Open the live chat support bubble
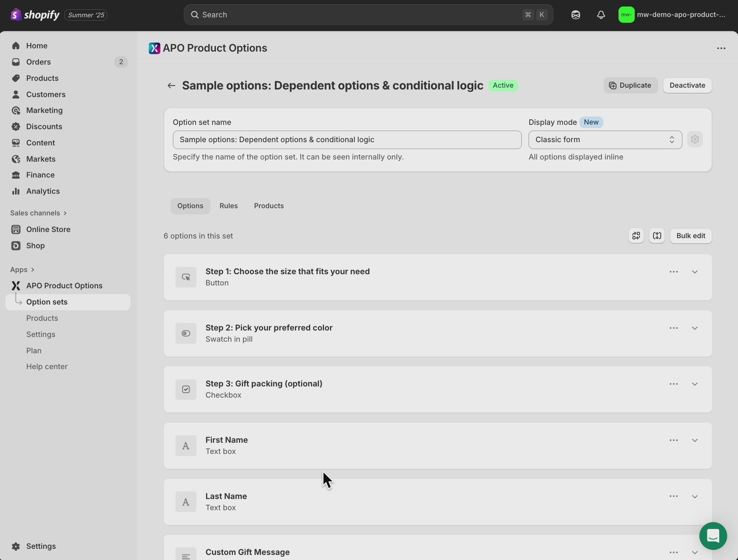This screenshot has height=560, width=738. pyautogui.click(x=713, y=536)
